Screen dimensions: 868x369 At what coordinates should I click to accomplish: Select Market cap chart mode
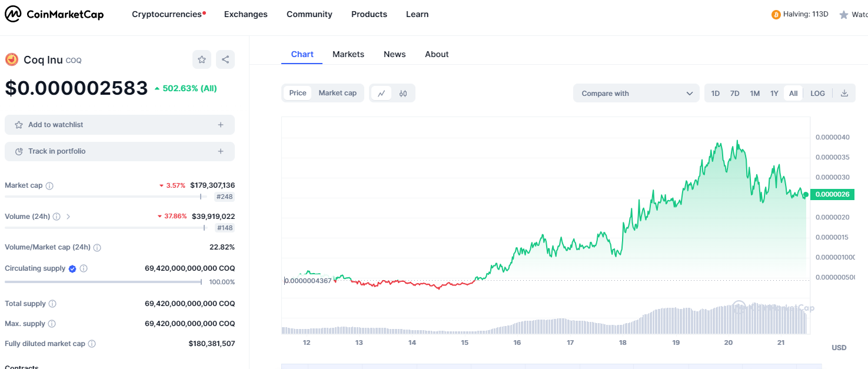[338, 93]
